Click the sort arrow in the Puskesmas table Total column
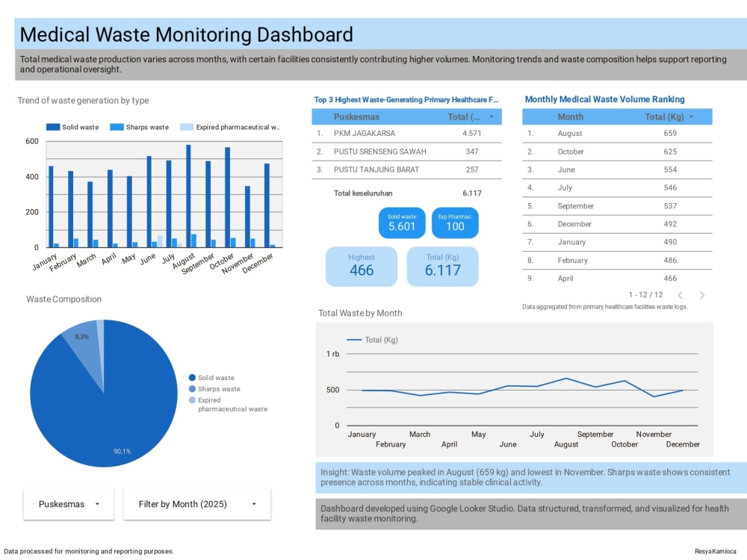 pos(492,116)
